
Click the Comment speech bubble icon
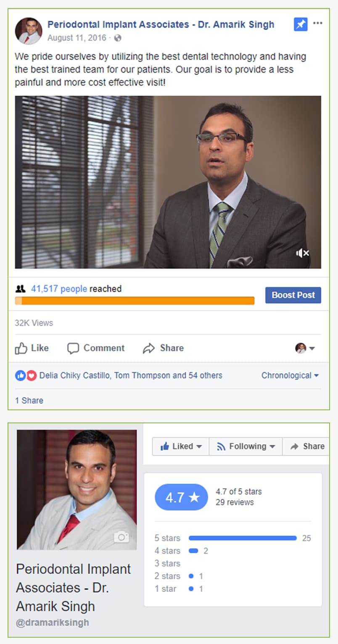[x=73, y=348]
